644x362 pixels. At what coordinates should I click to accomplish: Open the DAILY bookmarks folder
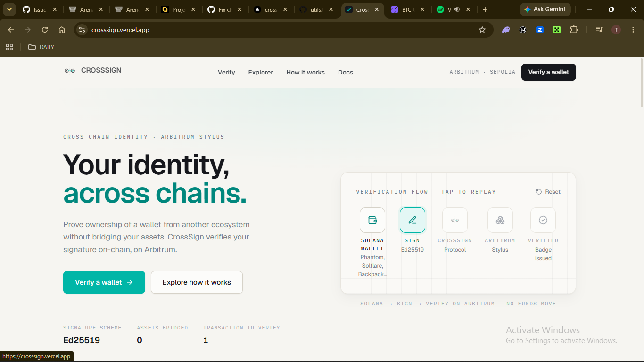[41, 47]
